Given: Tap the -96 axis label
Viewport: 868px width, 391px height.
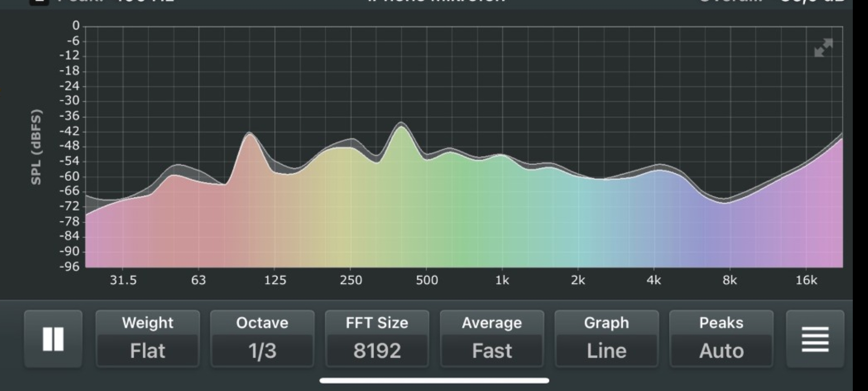Looking at the screenshot, I should tap(69, 267).
